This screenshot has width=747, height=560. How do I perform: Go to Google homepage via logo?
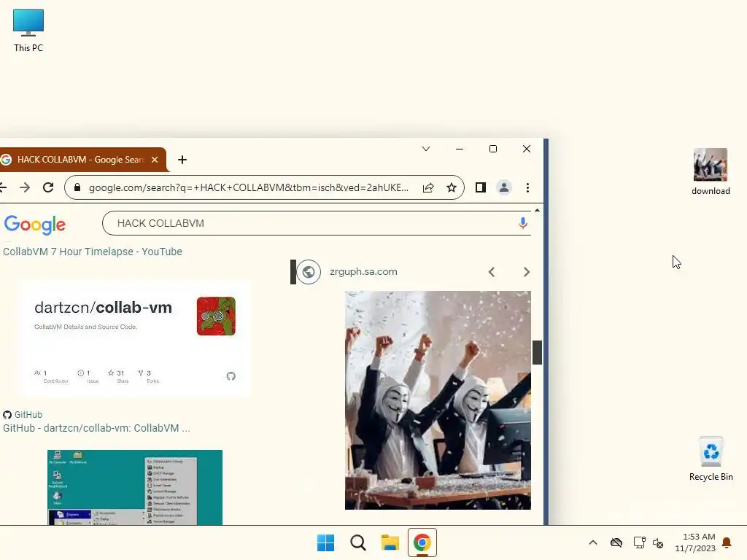tap(35, 225)
